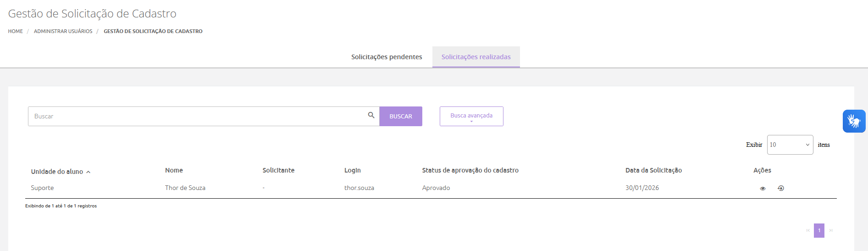Click the Buscar search input field
Viewport: 868px width, 251px height.
pos(197,116)
